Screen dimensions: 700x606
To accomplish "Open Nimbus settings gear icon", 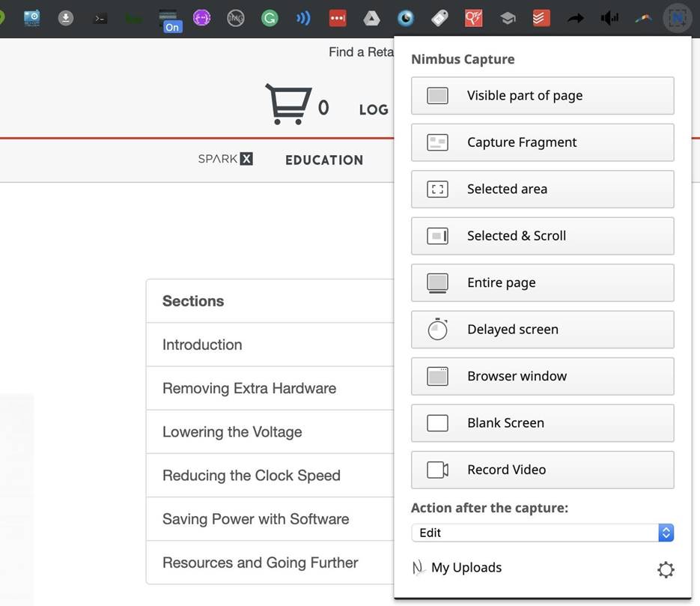I will [666, 570].
